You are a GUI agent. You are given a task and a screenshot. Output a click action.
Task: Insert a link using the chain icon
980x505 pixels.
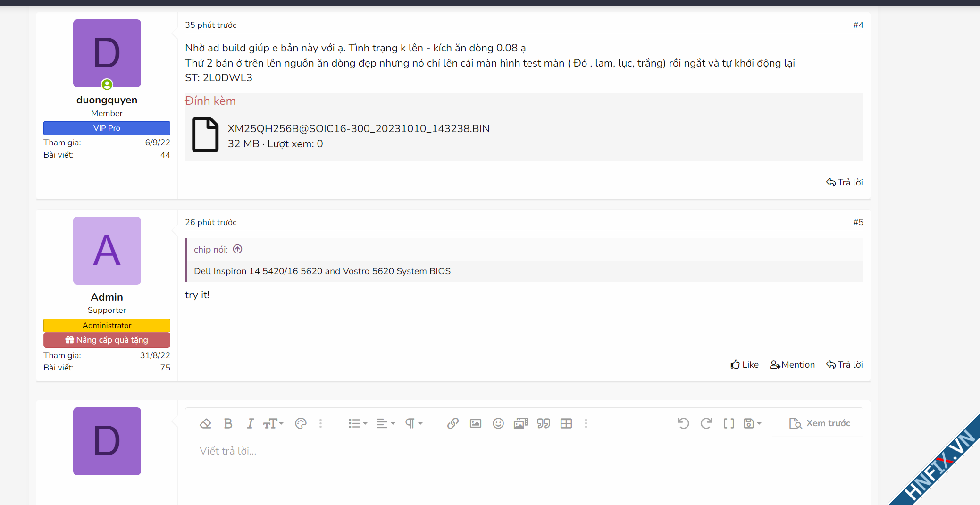pos(453,423)
